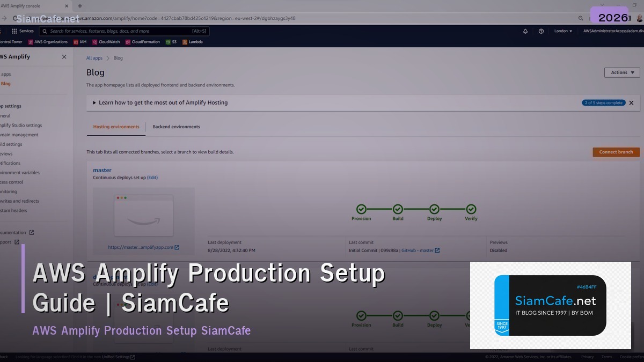Open the London region selector
This screenshot has width=644, height=362.
click(x=563, y=31)
